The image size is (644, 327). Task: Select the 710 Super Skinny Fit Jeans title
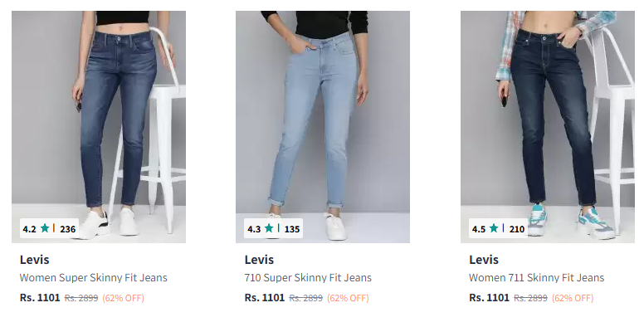pyautogui.click(x=308, y=278)
